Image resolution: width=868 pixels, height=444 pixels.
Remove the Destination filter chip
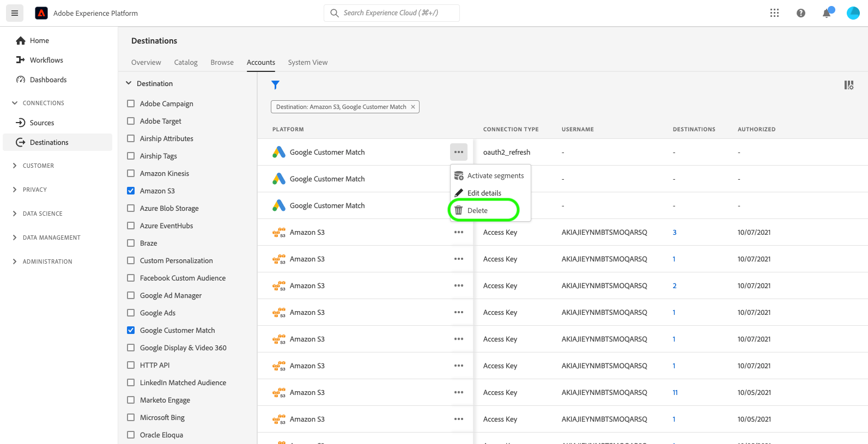413,107
